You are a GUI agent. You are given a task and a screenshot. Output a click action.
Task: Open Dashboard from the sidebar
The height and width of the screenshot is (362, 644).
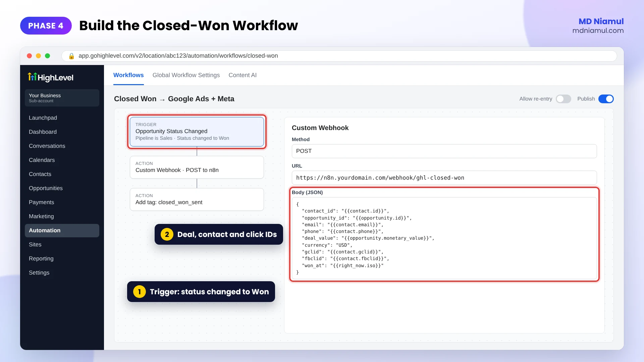[x=62, y=132]
